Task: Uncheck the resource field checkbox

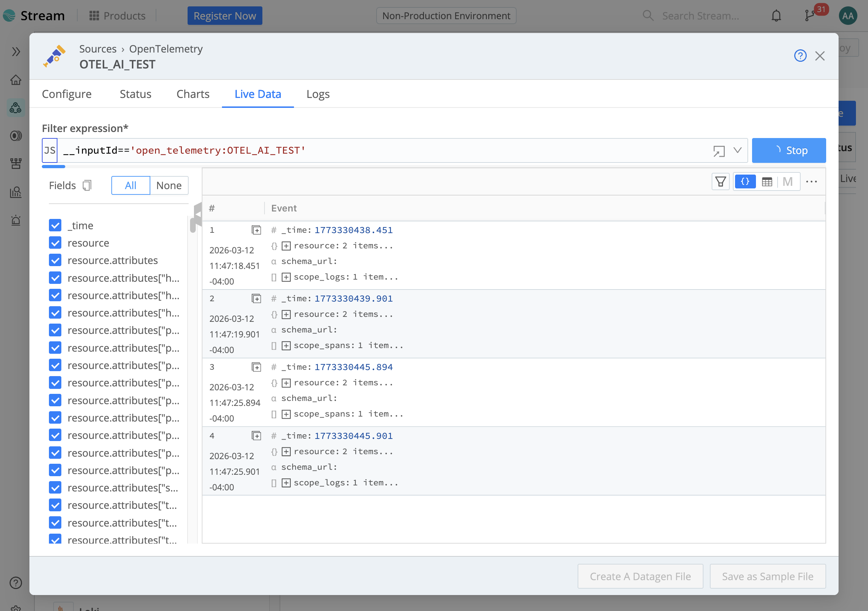Action: tap(55, 243)
